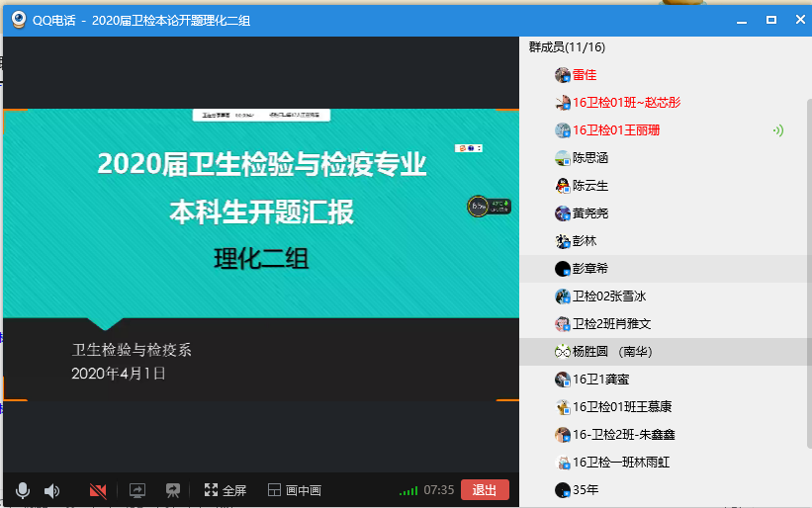Image resolution: width=812 pixels, height=508 pixels.
Task: Open the 群成员(11/16) header
Action: pyautogui.click(x=567, y=46)
